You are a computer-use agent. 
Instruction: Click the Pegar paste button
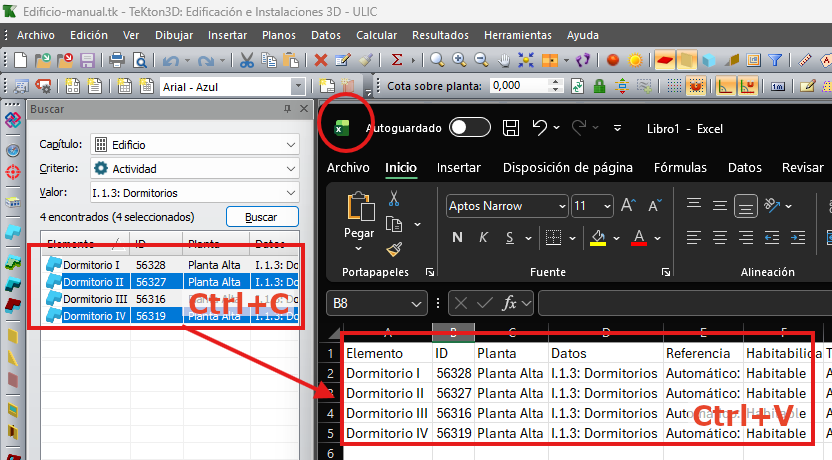click(359, 220)
